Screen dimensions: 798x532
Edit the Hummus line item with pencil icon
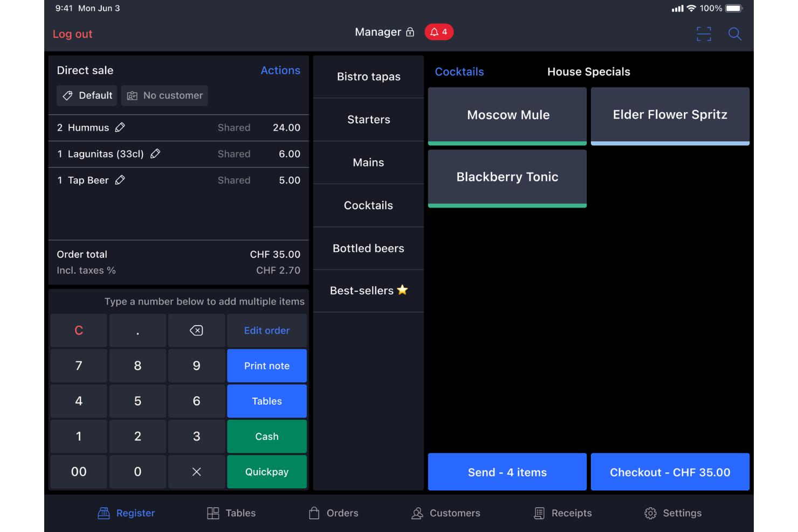coord(120,127)
